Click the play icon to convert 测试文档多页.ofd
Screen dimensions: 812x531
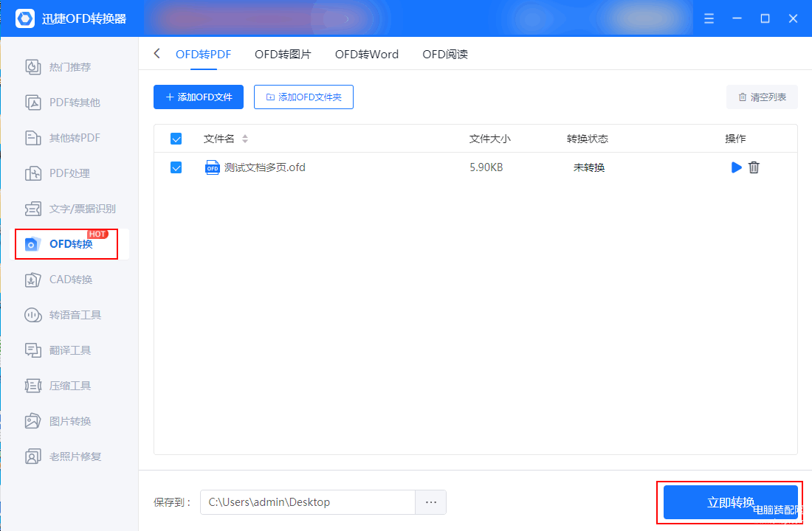(x=736, y=167)
